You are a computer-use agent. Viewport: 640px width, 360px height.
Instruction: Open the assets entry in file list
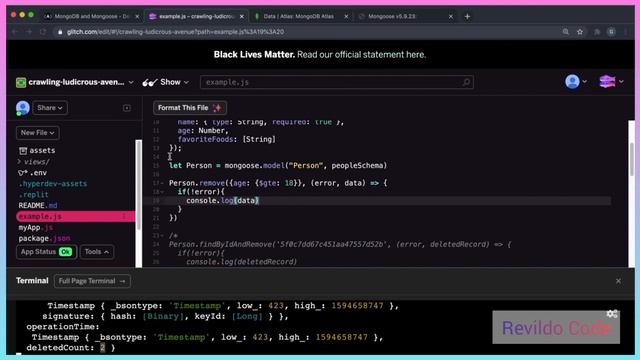click(37, 151)
